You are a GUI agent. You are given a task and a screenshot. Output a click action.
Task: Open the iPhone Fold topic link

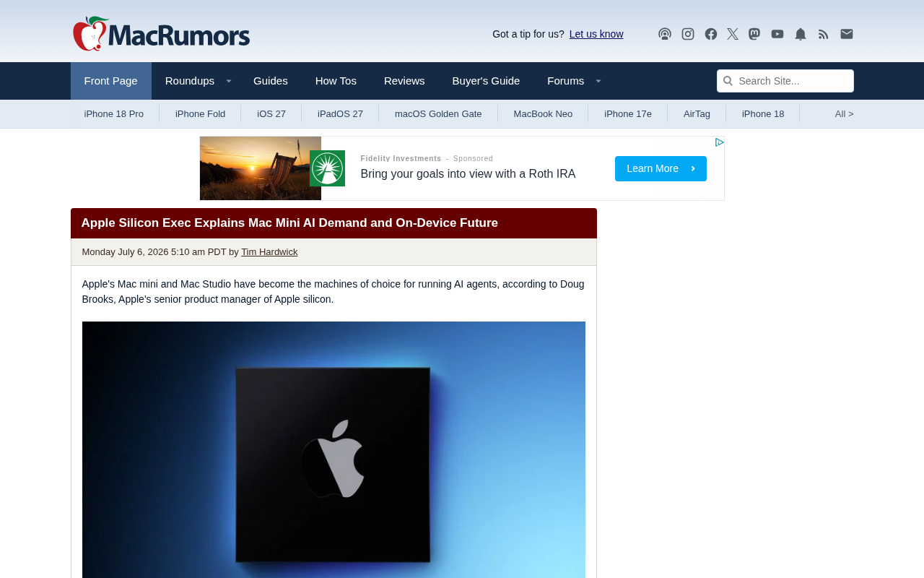point(200,113)
